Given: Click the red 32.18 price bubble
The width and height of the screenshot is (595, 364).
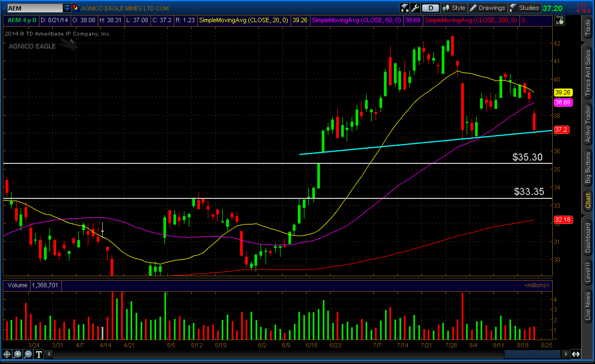Looking at the screenshot, I should coord(563,220).
